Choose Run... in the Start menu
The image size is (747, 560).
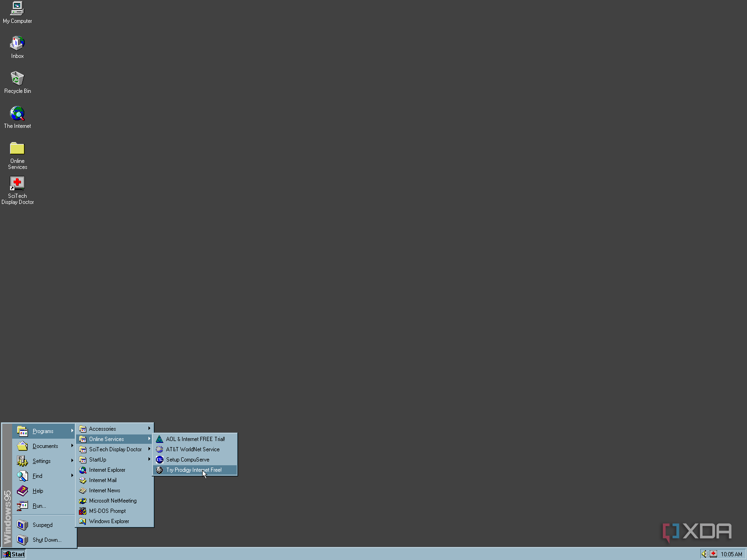coord(44,506)
